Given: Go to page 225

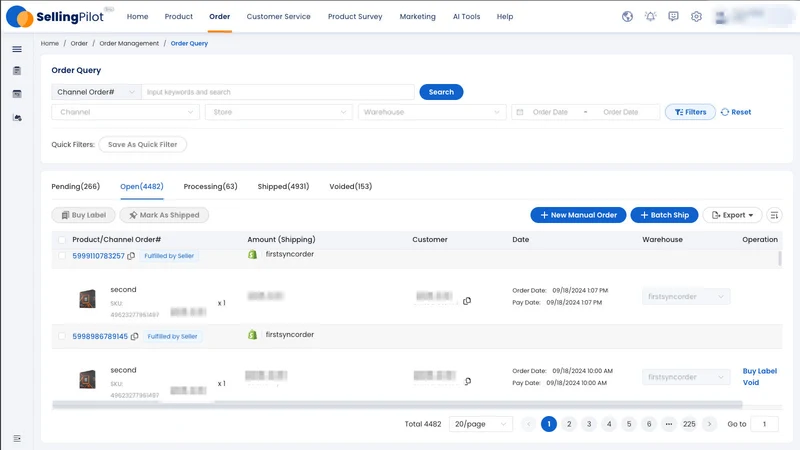Looking at the screenshot, I should click(x=689, y=424).
